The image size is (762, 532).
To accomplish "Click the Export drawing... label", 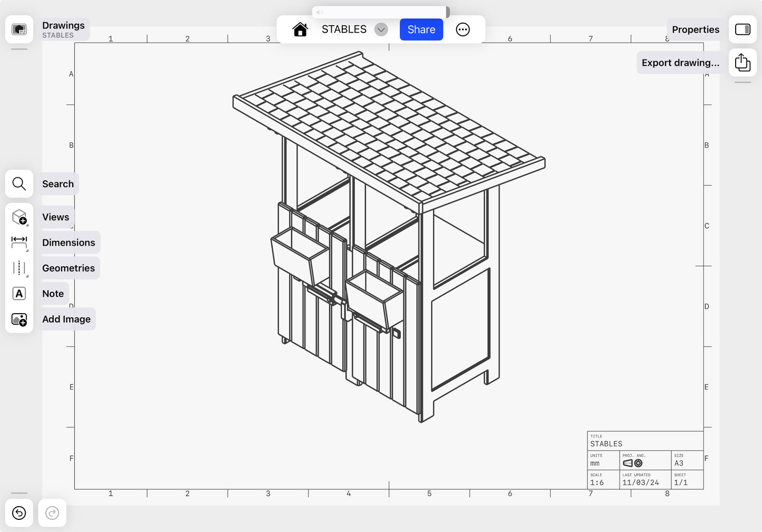I will [680, 63].
